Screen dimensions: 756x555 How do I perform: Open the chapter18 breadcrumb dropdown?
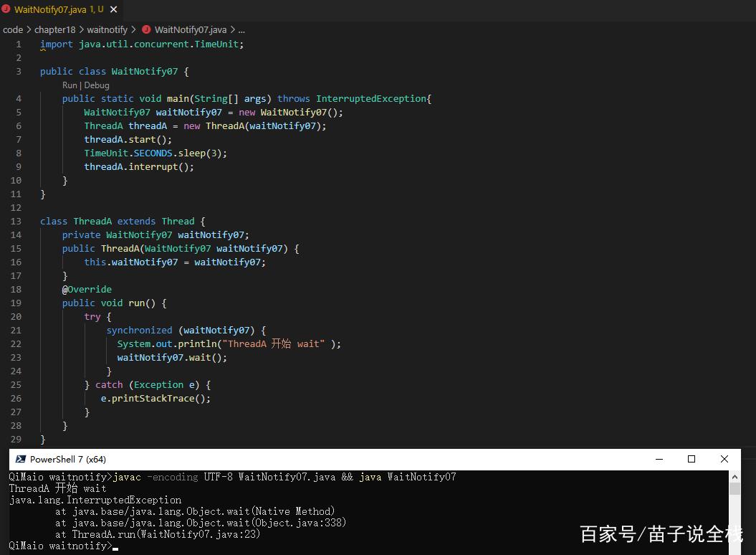[x=55, y=29]
